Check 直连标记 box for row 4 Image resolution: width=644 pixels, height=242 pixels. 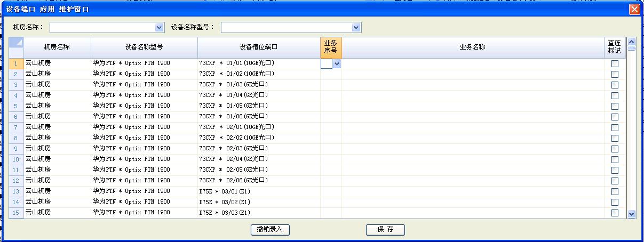click(x=615, y=95)
